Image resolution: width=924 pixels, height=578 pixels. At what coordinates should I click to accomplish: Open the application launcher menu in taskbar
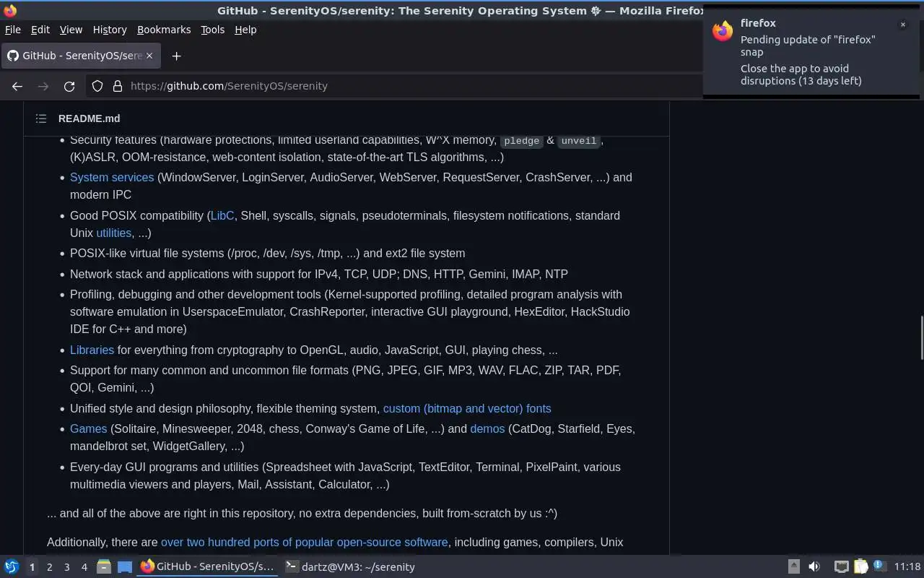pyautogui.click(x=12, y=566)
